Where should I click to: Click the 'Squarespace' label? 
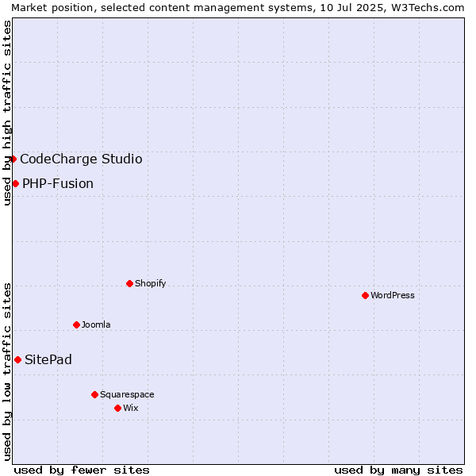[127, 394]
